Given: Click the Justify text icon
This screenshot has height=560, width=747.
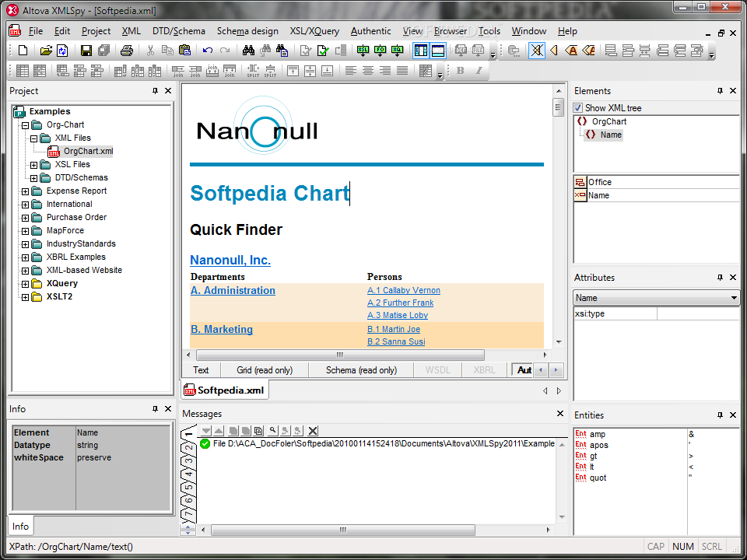Looking at the screenshot, I should click(x=402, y=71).
